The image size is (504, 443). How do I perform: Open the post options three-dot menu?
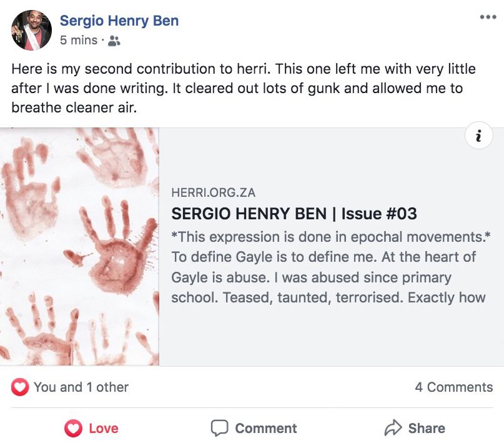click(488, 17)
